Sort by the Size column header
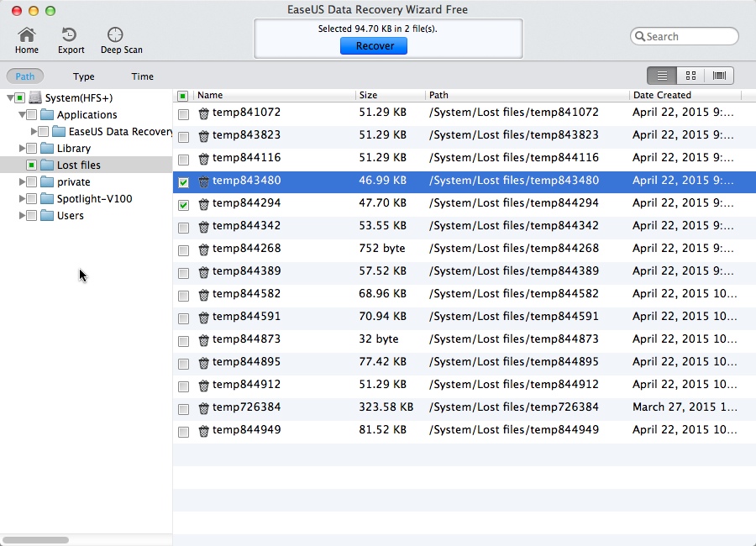 pos(390,95)
